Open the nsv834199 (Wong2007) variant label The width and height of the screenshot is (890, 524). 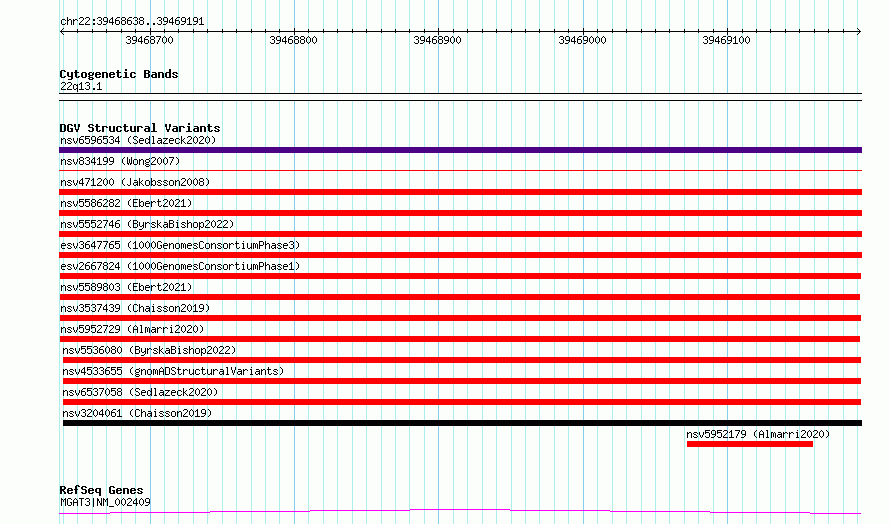[x=120, y=161]
